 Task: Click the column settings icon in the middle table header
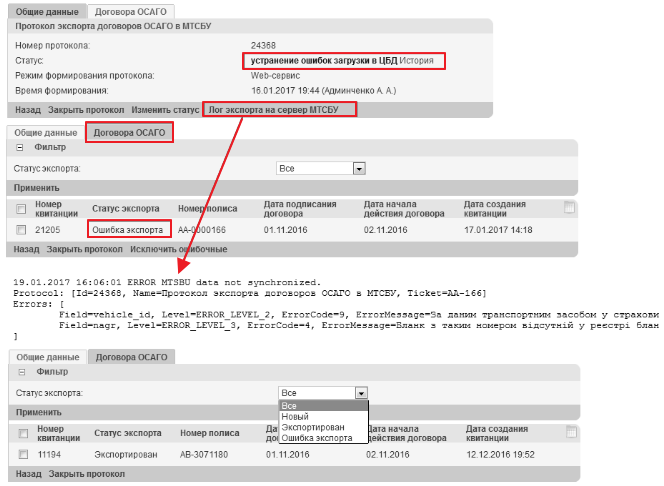569,207
